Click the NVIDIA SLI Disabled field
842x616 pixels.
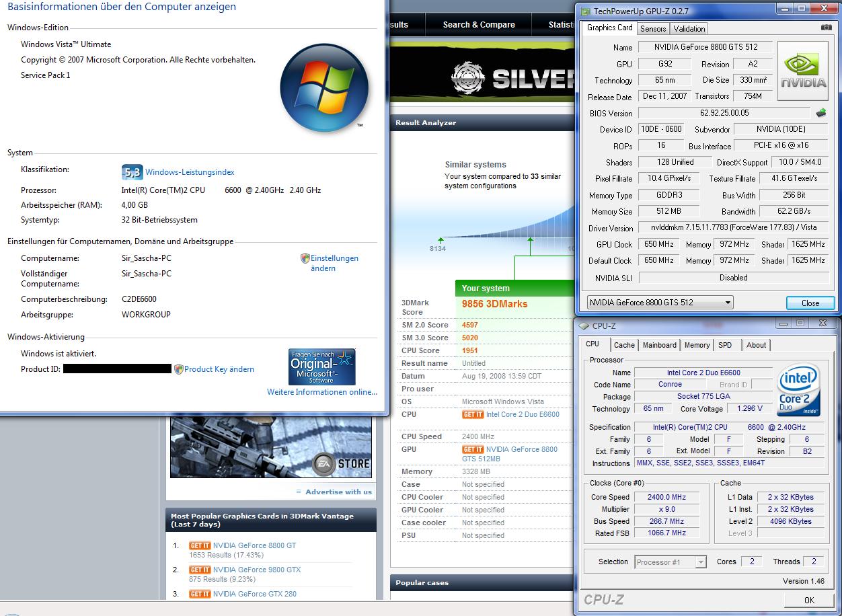pos(734,277)
